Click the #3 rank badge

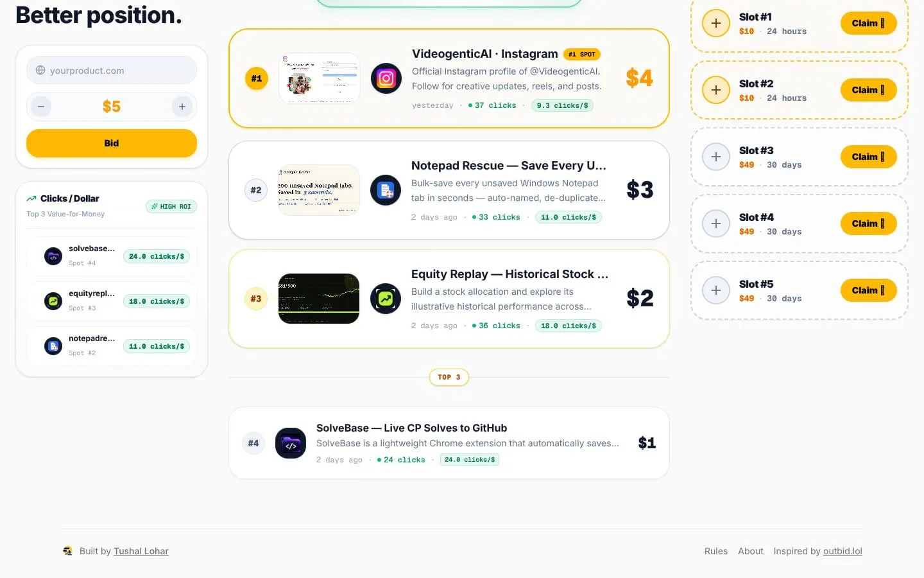pos(256,299)
